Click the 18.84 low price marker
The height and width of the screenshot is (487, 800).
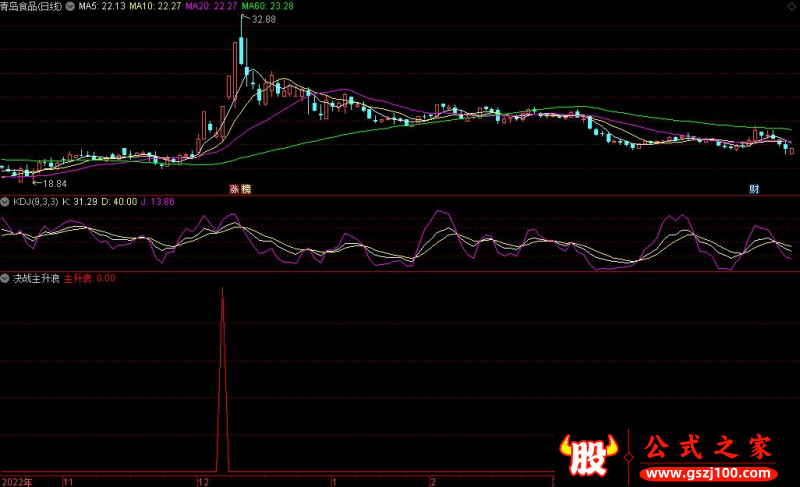tap(54, 184)
